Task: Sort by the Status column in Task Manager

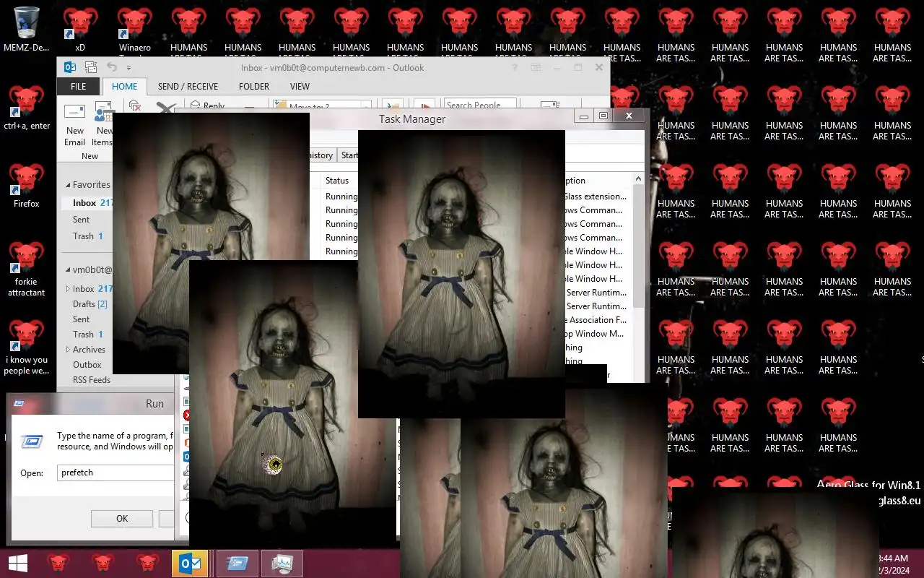Action: [337, 181]
